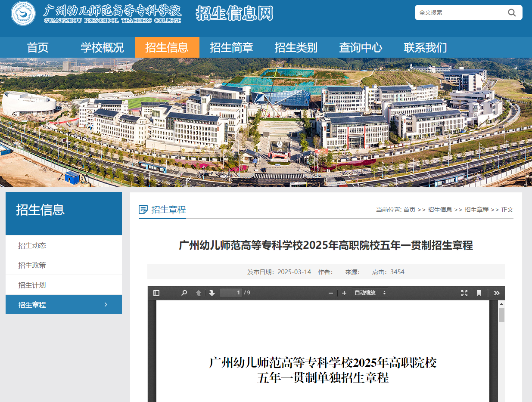Viewport: 532px width, 402px height.
Task: Switch the PDF to presentation mode
Action: click(x=464, y=293)
